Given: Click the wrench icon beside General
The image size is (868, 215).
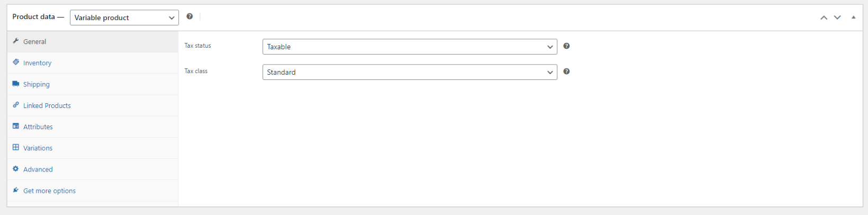Looking at the screenshot, I should pyautogui.click(x=16, y=41).
